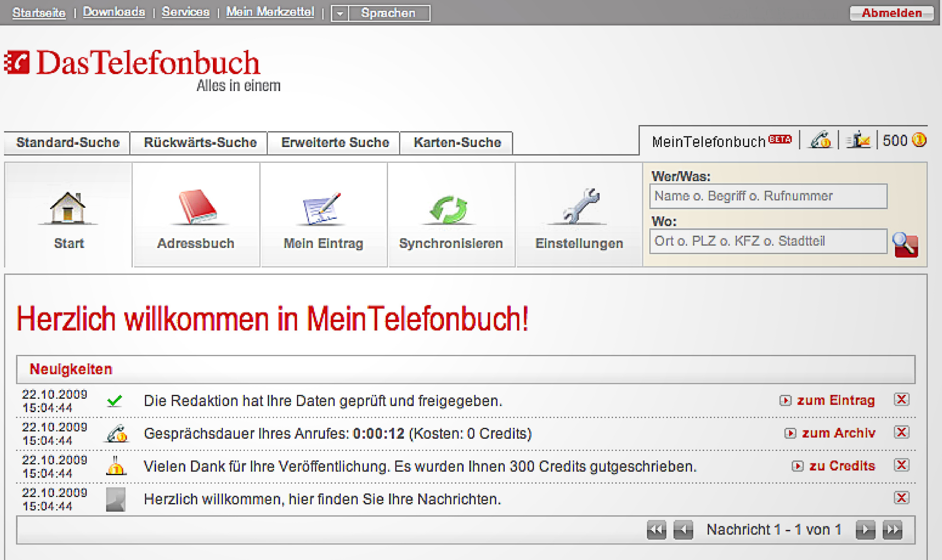Click the Start house icon
The image size is (942, 560).
pyautogui.click(x=68, y=208)
